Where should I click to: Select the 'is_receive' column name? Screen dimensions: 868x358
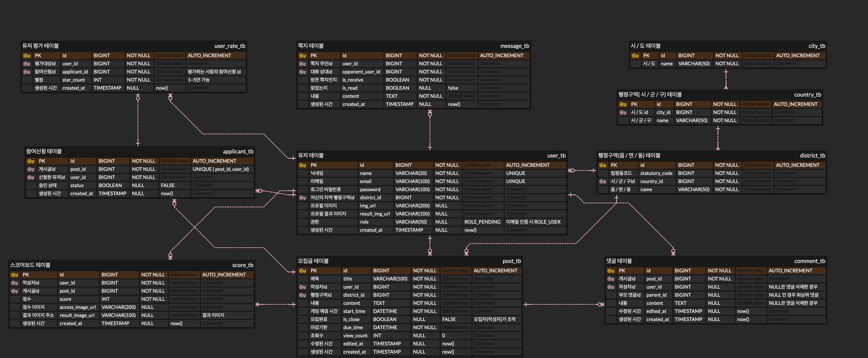click(353, 80)
